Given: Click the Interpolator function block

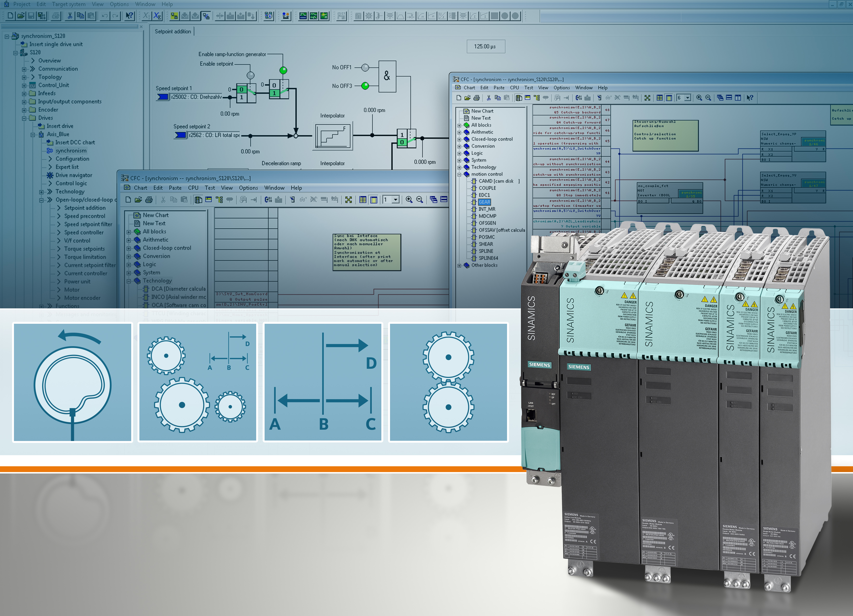Looking at the screenshot, I should (333, 136).
